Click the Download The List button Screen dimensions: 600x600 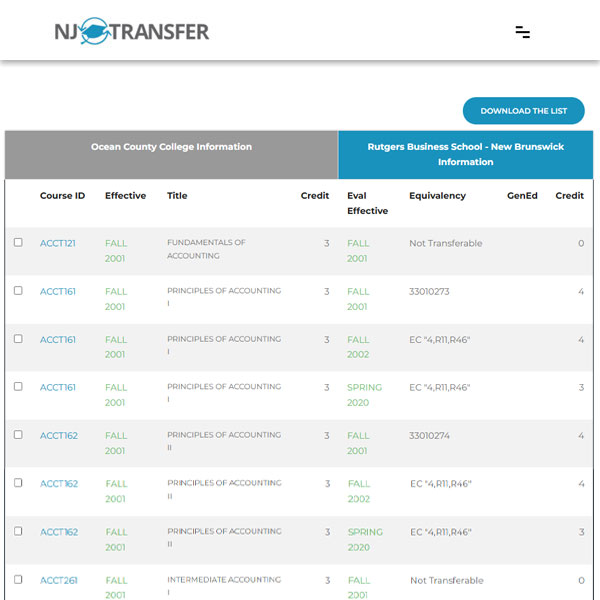click(x=523, y=111)
